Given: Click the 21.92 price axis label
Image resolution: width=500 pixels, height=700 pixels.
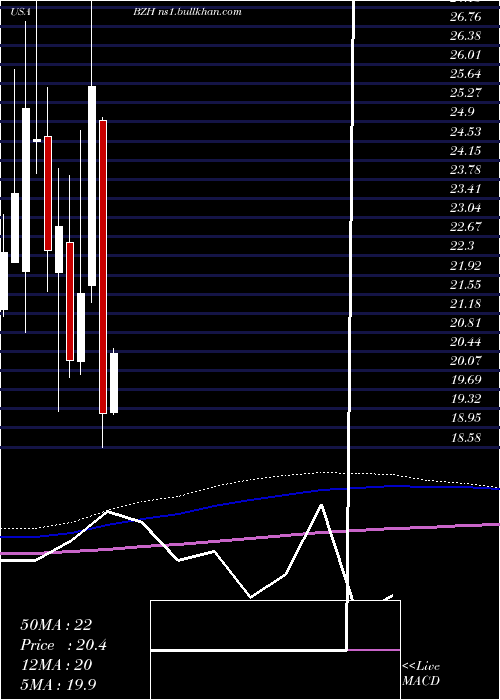Looking at the screenshot, I should click(x=466, y=266).
